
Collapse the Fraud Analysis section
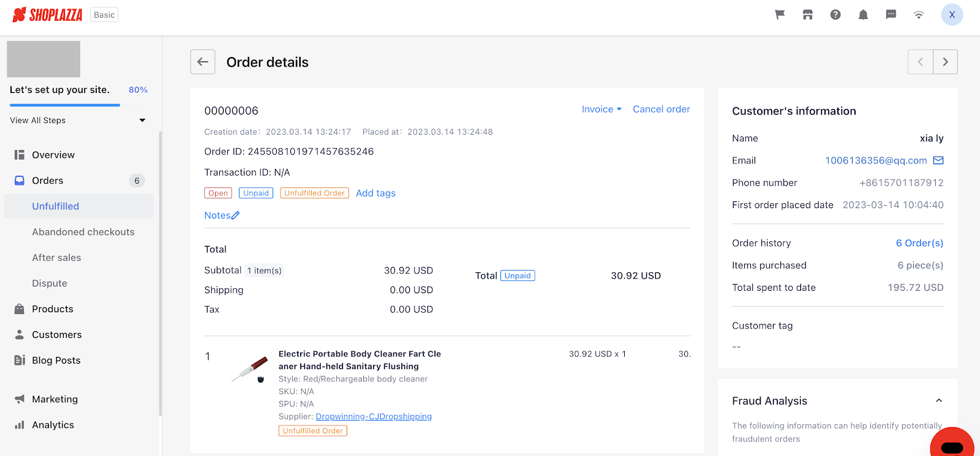[939, 401]
